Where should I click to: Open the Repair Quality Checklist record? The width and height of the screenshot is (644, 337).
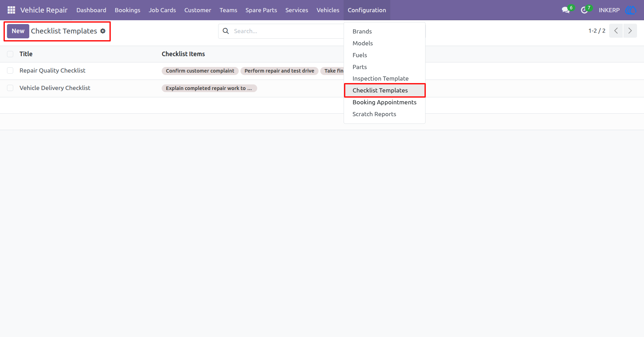[52, 70]
